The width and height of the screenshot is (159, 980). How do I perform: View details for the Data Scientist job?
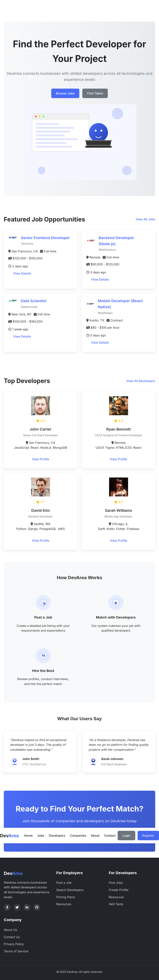click(22, 337)
